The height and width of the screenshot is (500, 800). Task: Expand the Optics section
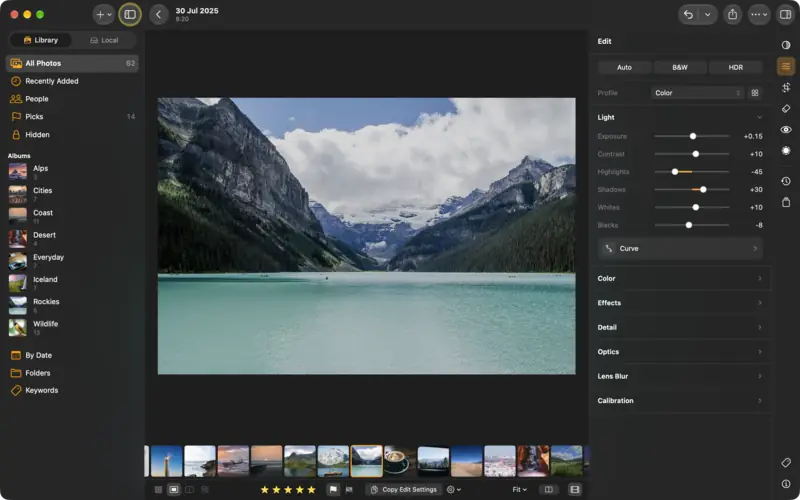680,352
